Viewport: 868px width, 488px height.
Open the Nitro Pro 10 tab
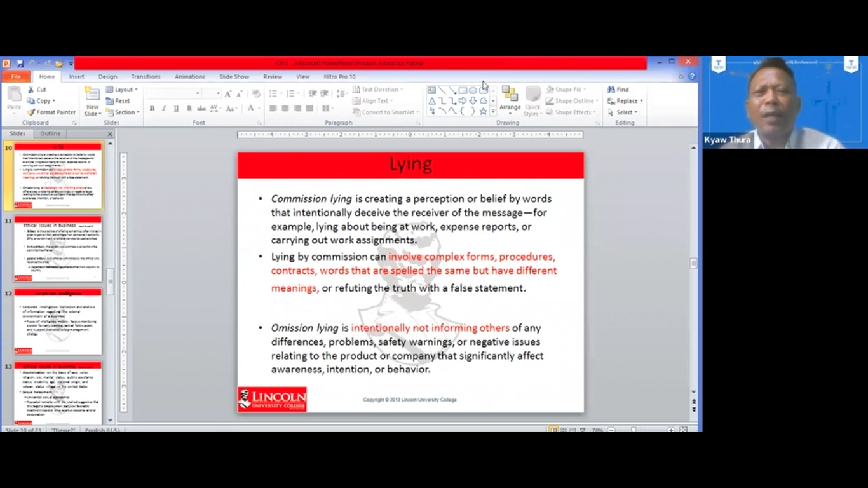339,76
